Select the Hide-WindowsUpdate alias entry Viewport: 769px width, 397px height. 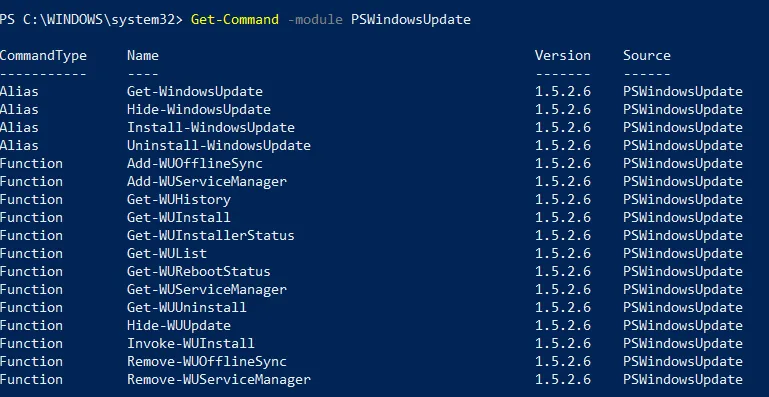pyautogui.click(x=199, y=109)
